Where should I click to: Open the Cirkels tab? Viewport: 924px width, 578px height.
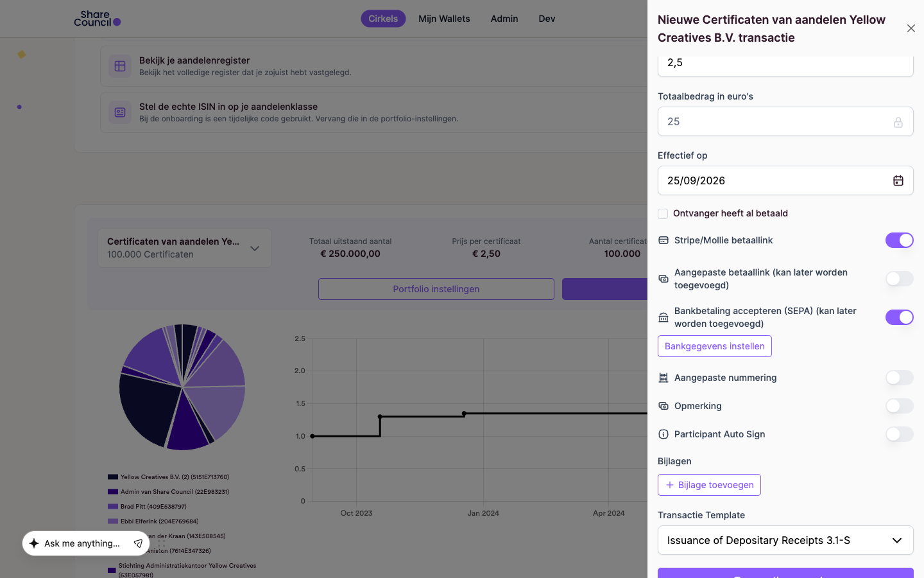(x=383, y=19)
